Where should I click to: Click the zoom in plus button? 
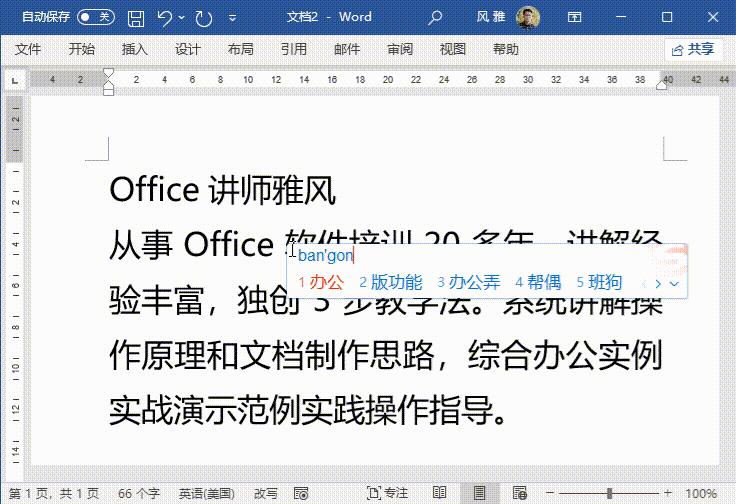click(x=668, y=493)
